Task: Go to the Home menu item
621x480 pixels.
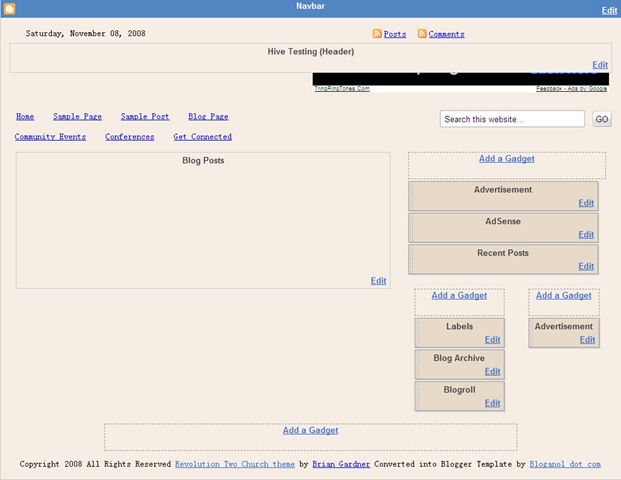Action: 25,116
